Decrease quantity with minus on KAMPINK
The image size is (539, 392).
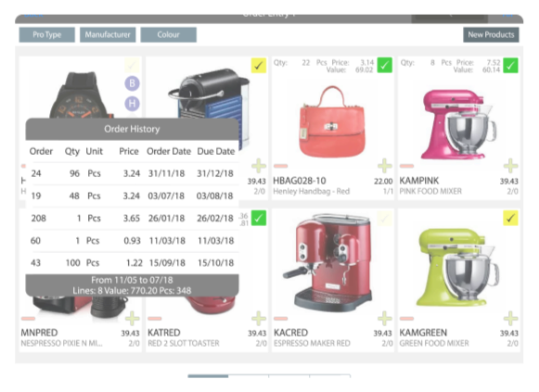406,166
